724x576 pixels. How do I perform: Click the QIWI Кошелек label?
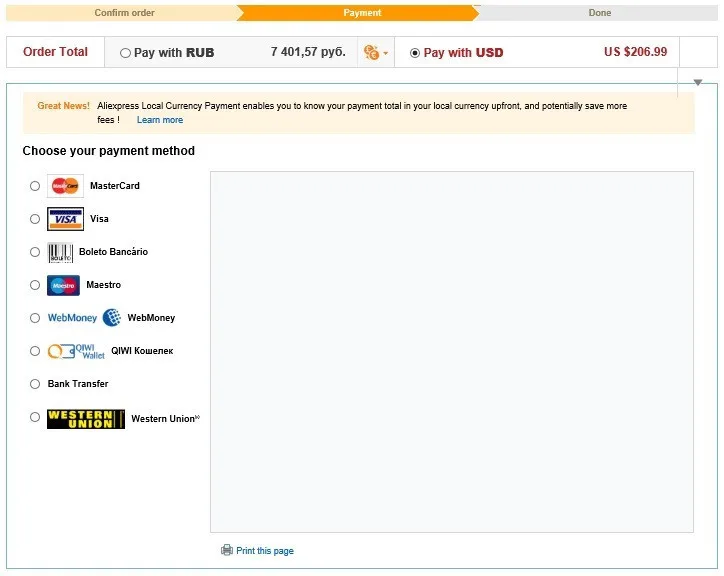142,351
